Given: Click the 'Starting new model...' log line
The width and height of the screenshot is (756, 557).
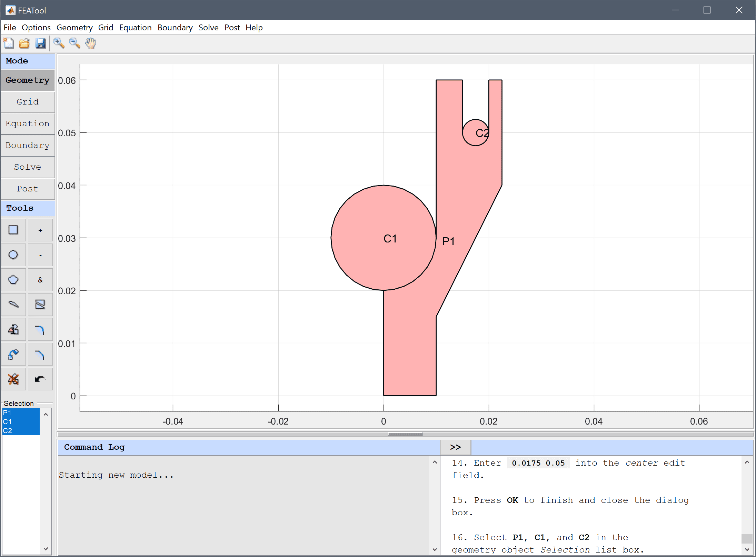Looking at the screenshot, I should click(x=116, y=475).
